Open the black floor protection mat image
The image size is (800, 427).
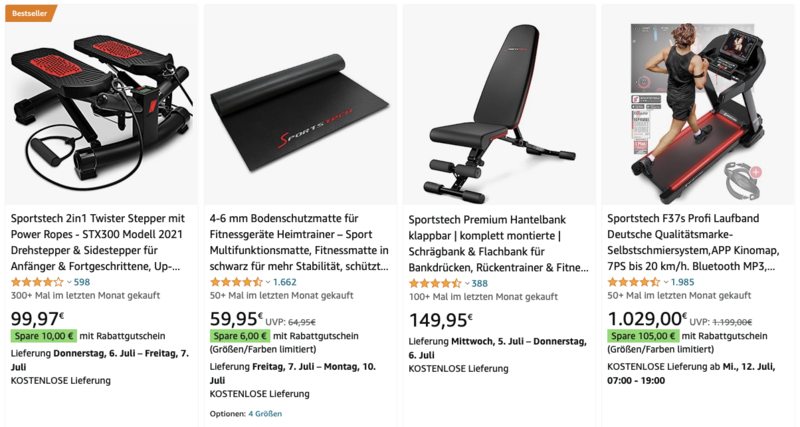coord(299,105)
